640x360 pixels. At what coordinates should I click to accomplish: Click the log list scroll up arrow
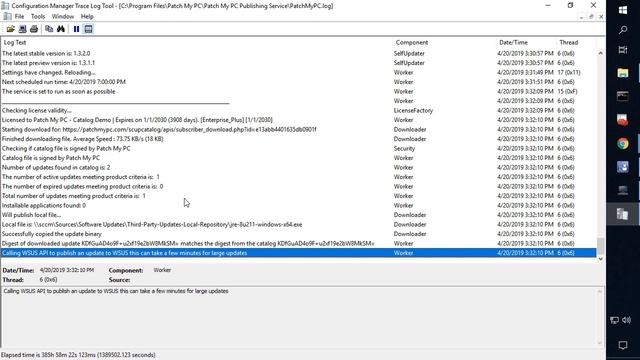click(x=600, y=53)
